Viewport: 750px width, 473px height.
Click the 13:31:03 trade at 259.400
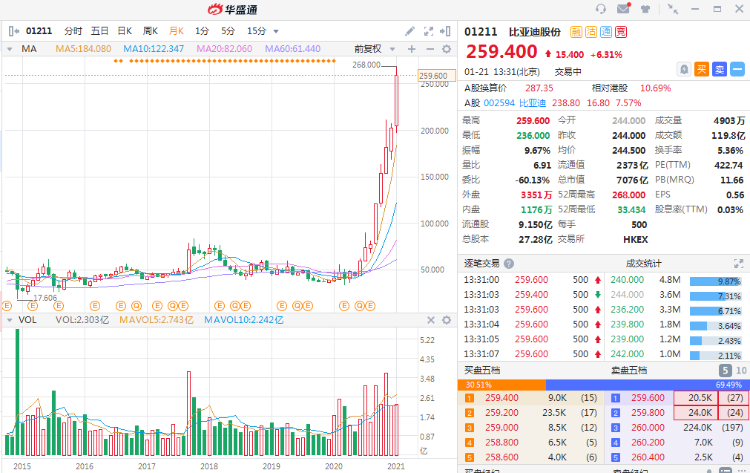coord(531,295)
